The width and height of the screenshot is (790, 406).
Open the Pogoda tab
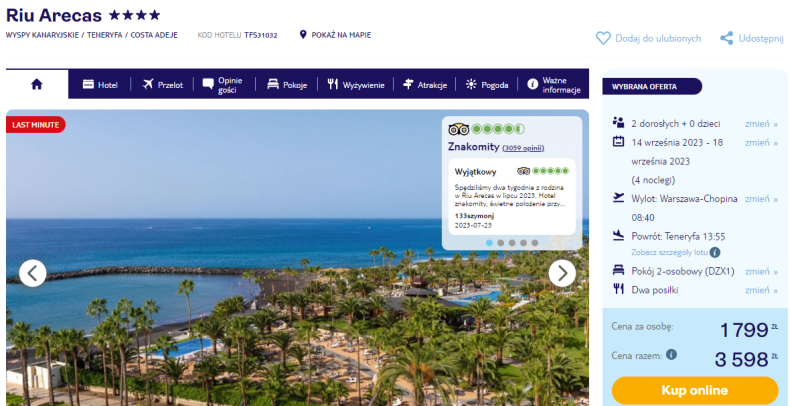tap(487, 85)
